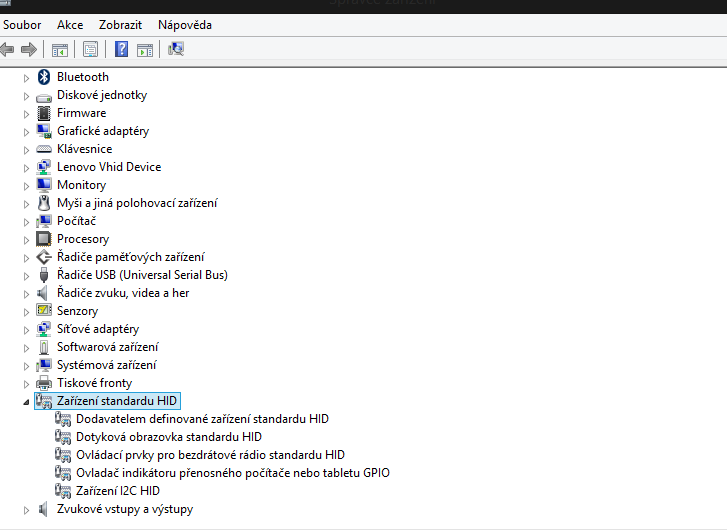Click the Bluetooth logo icon

click(44, 77)
